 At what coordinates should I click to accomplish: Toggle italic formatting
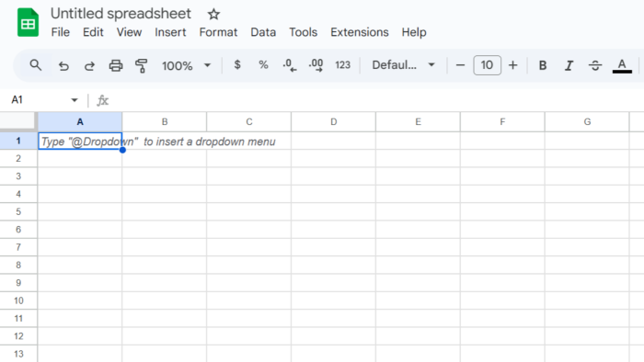[x=569, y=65]
